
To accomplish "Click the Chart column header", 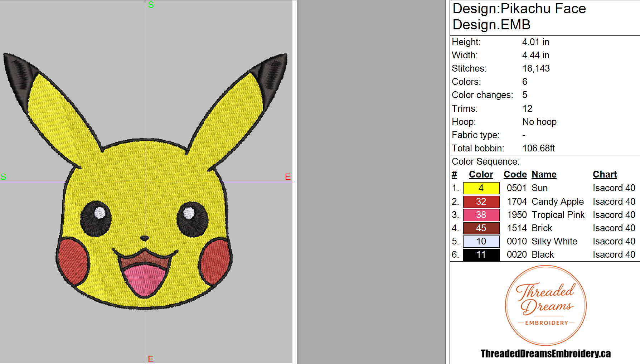I will (605, 174).
